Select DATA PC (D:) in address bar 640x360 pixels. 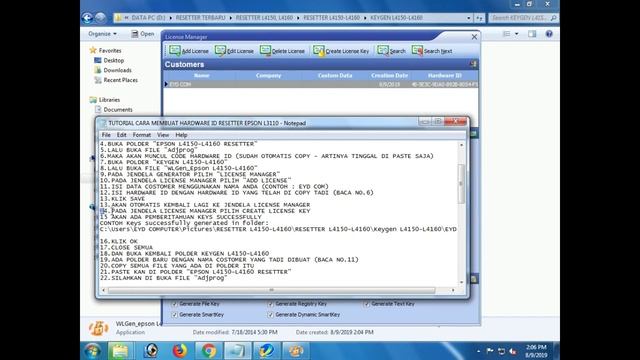click(x=148, y=18)
